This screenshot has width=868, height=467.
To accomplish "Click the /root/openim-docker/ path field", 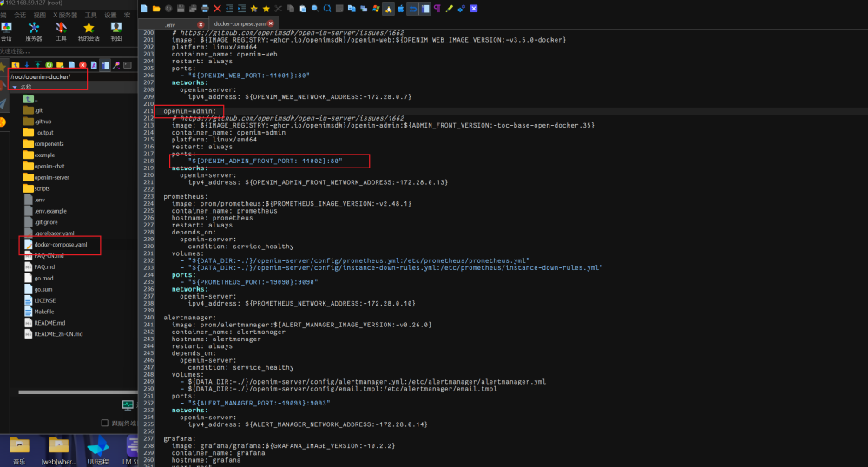I will 47,77.
